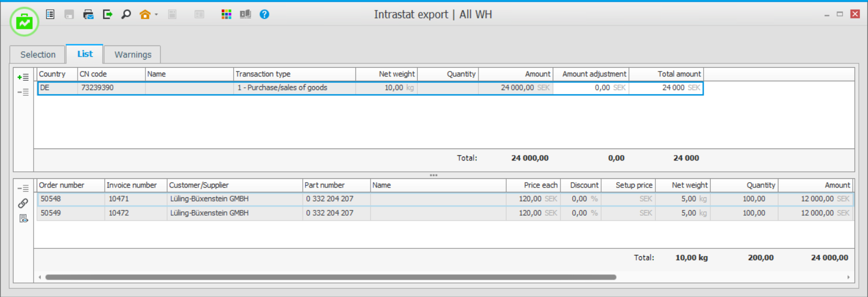Open help with the blue question mark

tap(264, 14)
